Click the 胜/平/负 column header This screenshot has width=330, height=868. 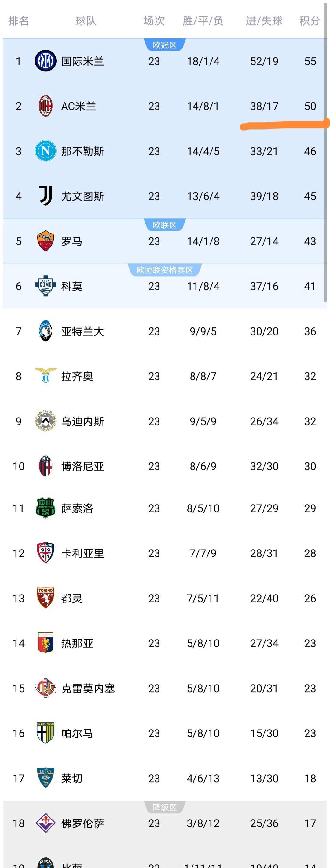click(x=203, y=21)
